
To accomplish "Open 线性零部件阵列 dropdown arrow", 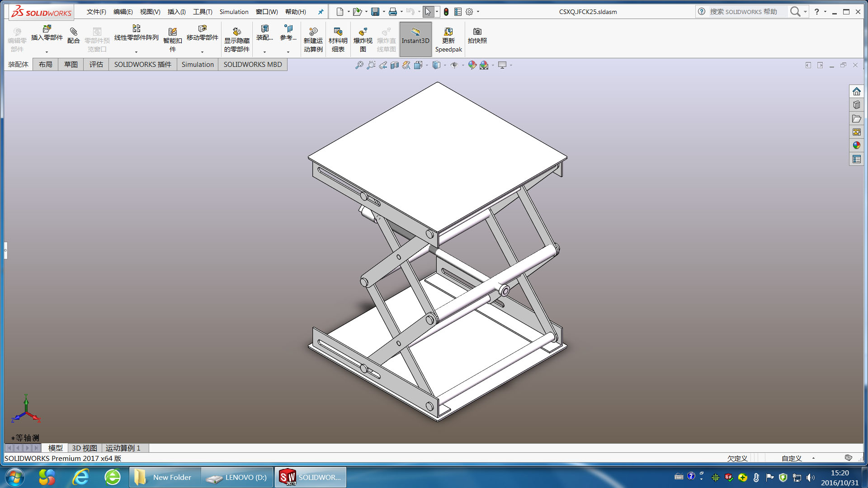I will pos(136,52).
